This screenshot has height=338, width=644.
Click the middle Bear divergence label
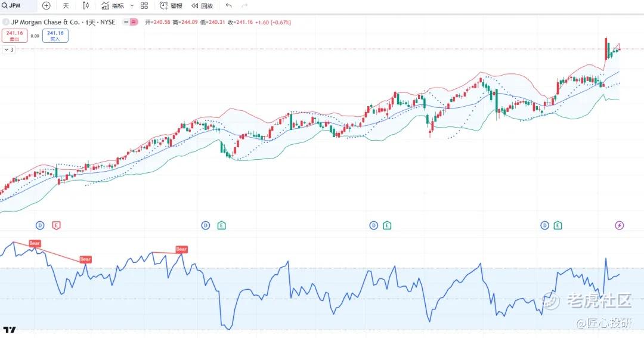point(85,259)
